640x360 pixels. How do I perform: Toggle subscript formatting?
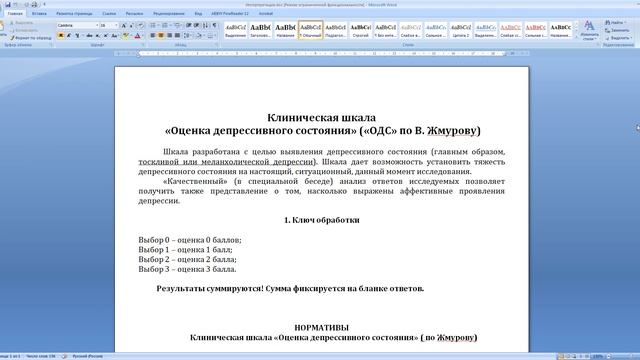pos(97,36)
